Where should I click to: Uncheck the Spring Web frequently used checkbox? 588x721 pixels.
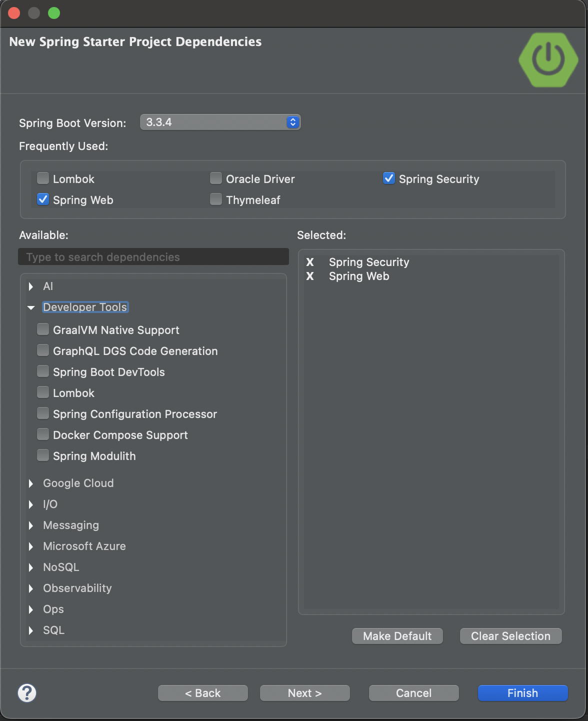point(43,199)
